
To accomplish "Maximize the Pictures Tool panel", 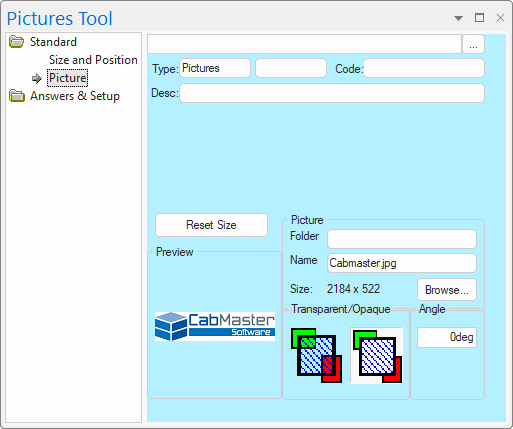I will click(x=479, y=18).
